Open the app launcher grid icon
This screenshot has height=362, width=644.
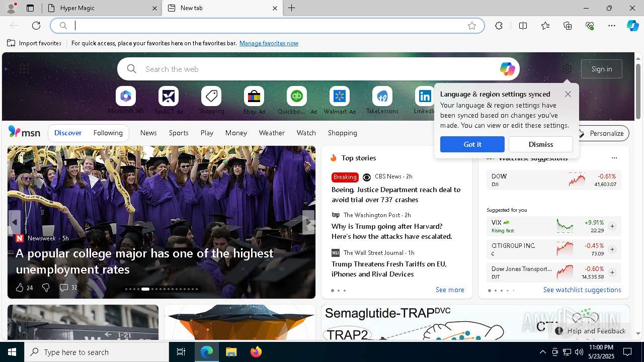click(x=24, y=69)
